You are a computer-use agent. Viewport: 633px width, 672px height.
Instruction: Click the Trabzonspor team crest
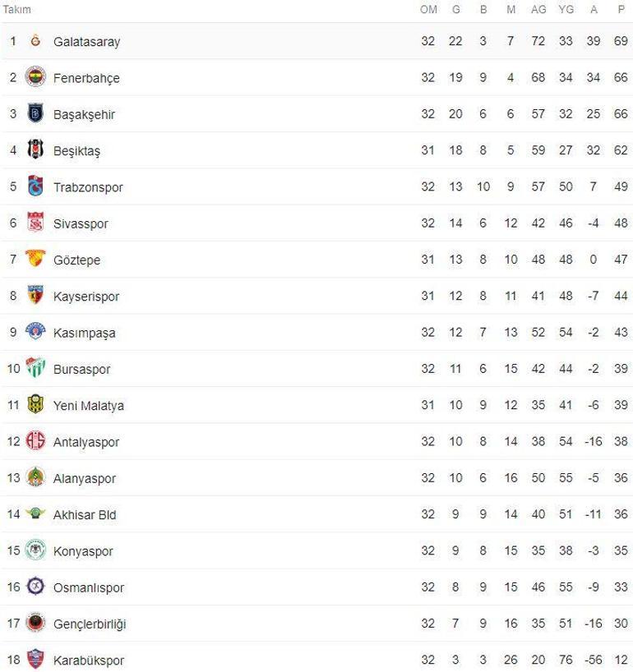pos(35,187)
